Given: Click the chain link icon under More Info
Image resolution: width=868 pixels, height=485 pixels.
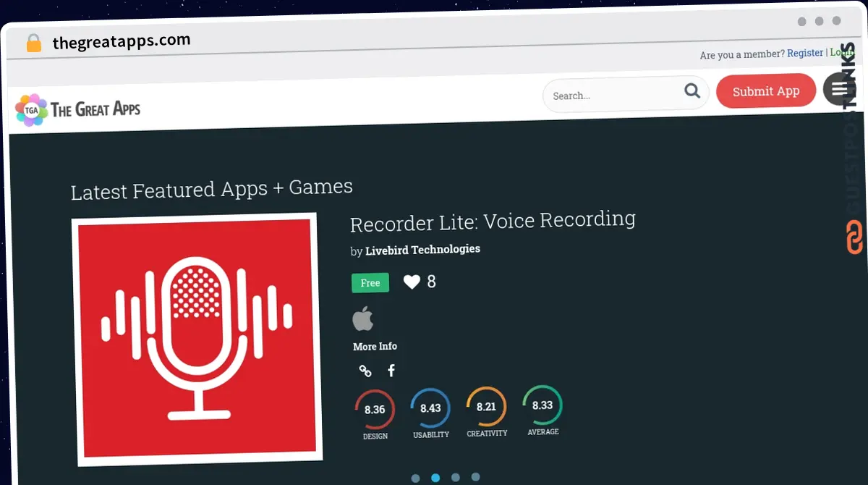Looking at the screenshot, I should [365, 371].
